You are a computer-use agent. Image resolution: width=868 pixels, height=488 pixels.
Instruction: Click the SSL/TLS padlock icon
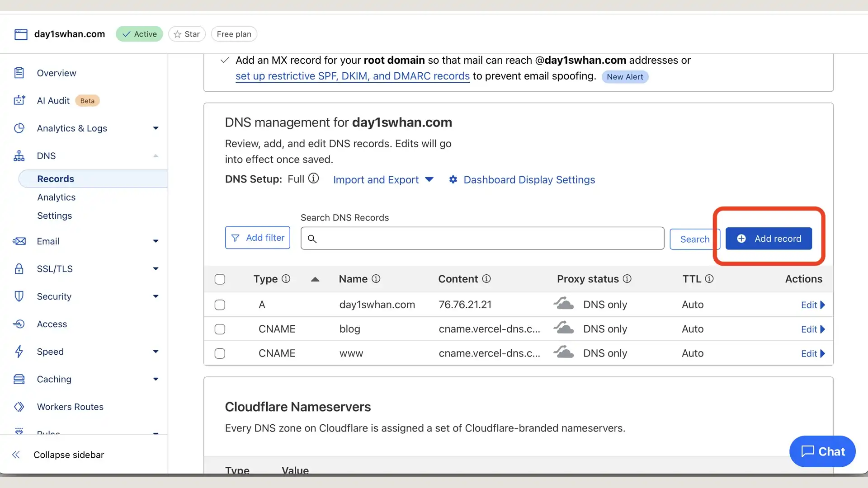tap(19, 269)
